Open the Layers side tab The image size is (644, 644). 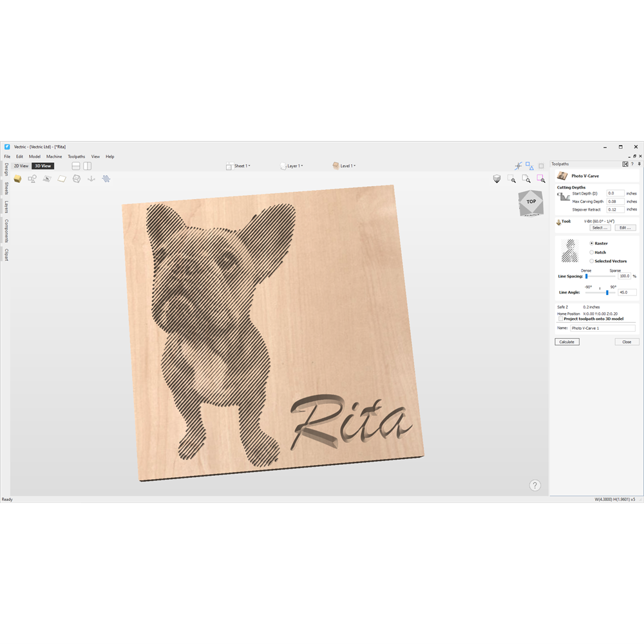point(6,207)
